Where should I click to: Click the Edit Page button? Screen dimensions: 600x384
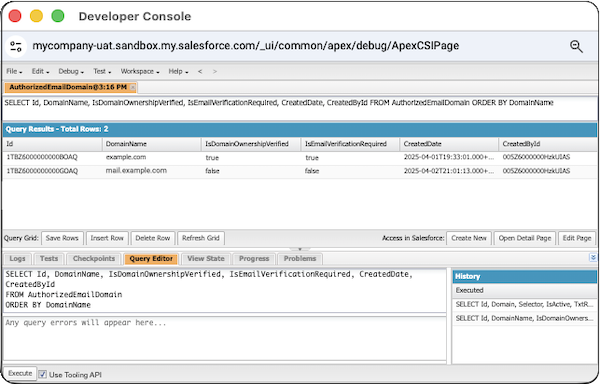[x=577, y=238]
